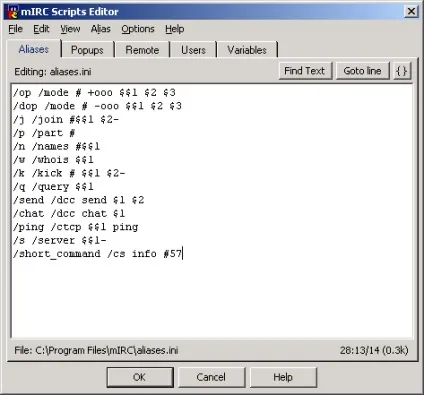Click the '/op /mode # +ooo' line
The image size is (424, 395).
[x=94, y=93]
